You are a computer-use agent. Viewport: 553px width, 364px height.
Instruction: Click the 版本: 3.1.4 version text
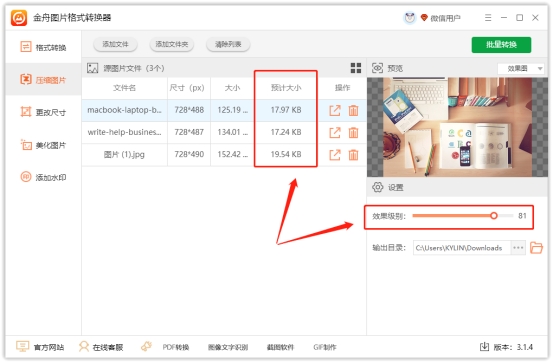[x=513, y=347]
